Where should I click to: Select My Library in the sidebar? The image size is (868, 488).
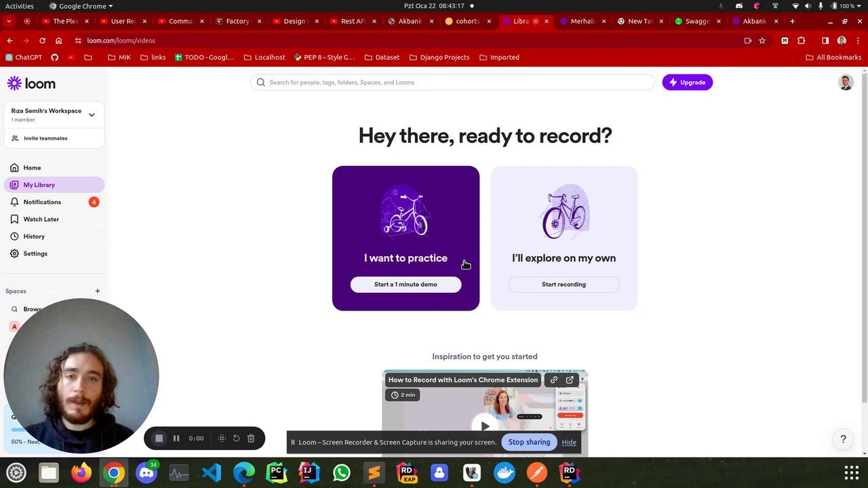(x=54, y=184)
